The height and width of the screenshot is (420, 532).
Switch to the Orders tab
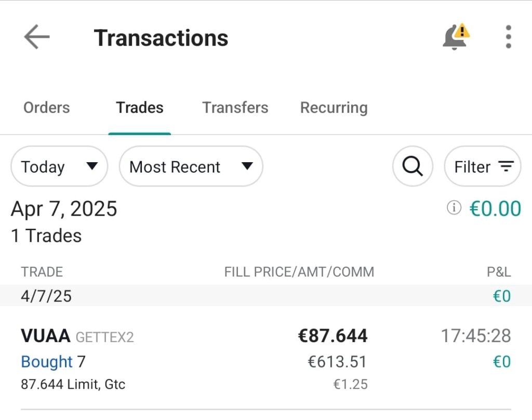point(47,108)
